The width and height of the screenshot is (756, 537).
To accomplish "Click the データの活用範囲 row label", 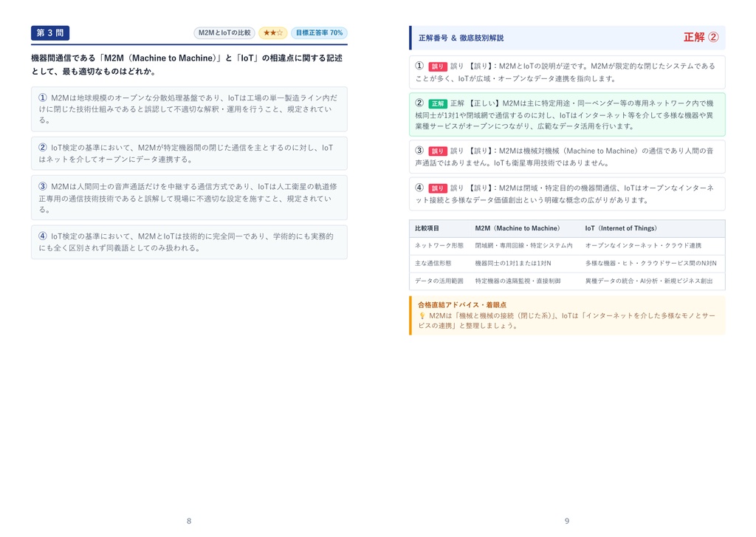I will pyautogui.click(x=439, y=281).
